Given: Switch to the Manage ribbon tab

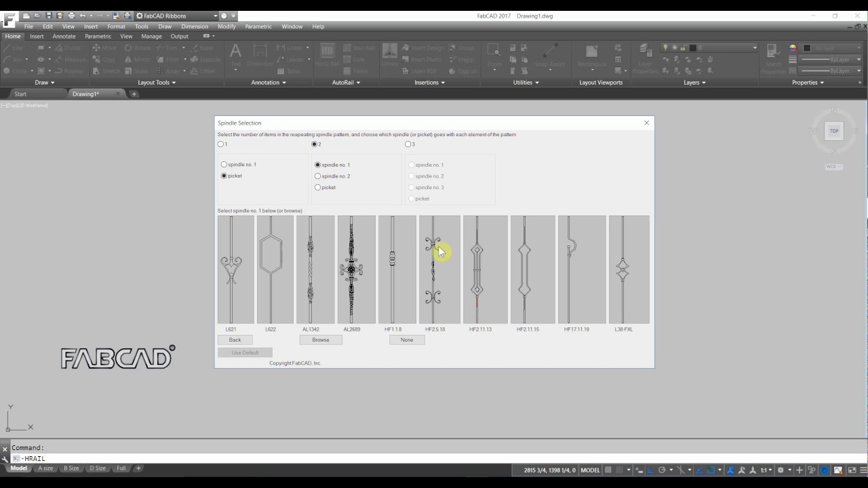Looking at the screenshot, I should (x=151, y=37).
